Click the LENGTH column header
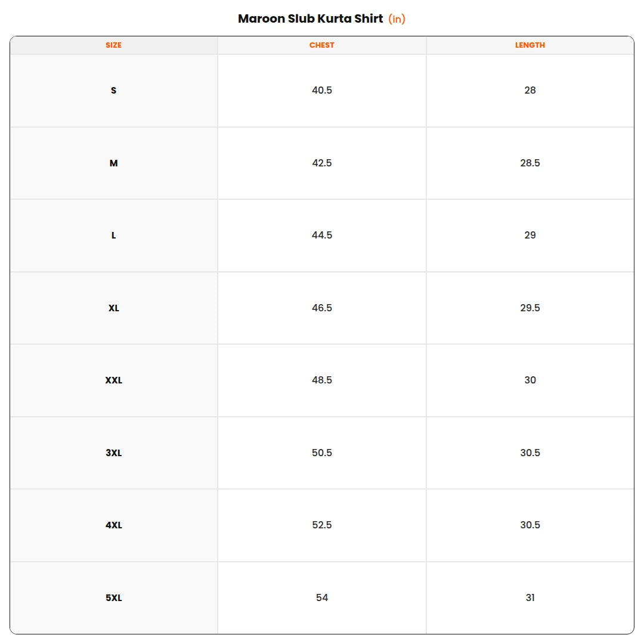The height and width of the screenshot is (644, 644). click(x=530, y=45)
